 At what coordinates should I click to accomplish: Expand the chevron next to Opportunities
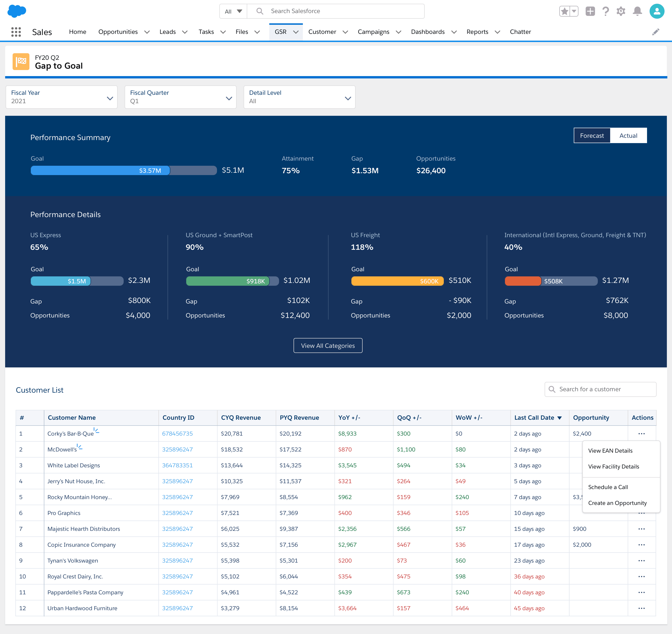pyautogui.click(x=147, y=32)
